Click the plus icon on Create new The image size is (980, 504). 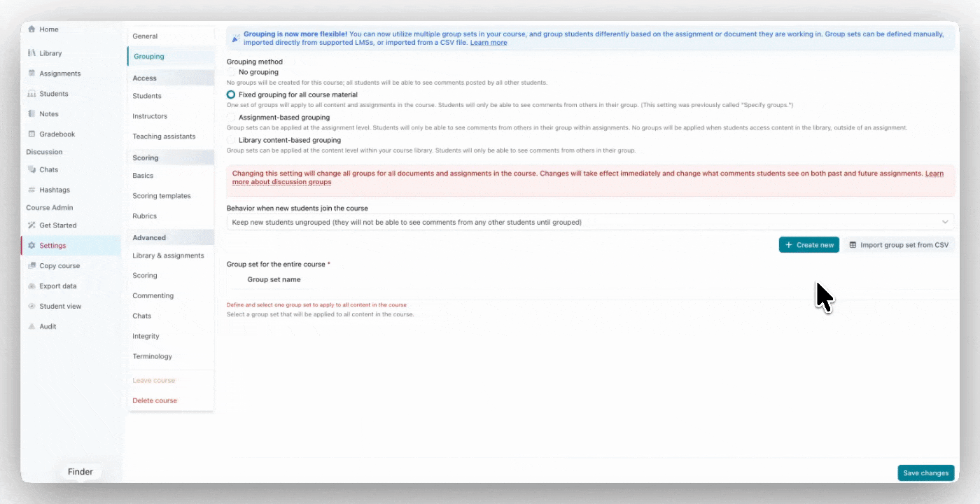point(789,245)
